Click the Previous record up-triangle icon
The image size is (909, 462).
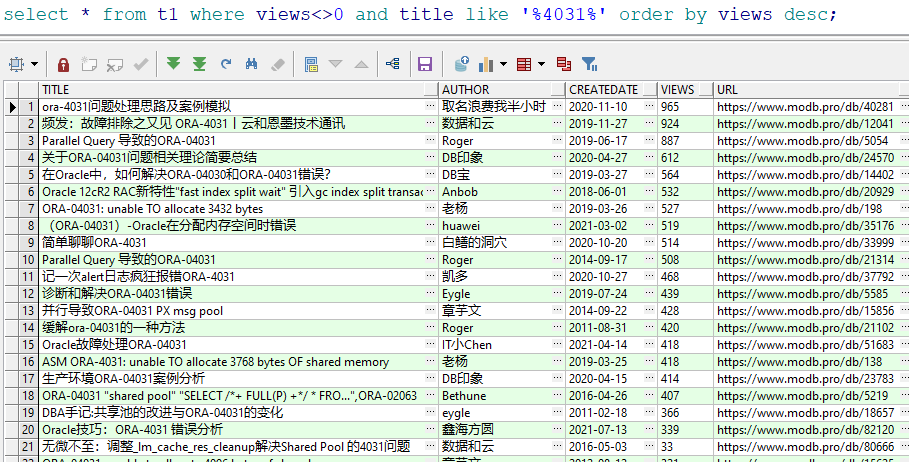coord(361,64)
